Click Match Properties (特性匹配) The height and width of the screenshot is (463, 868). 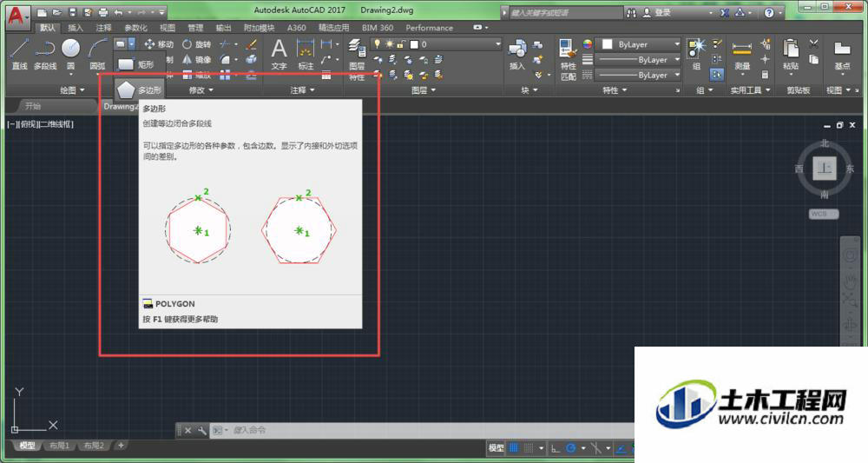coord(569,60)
